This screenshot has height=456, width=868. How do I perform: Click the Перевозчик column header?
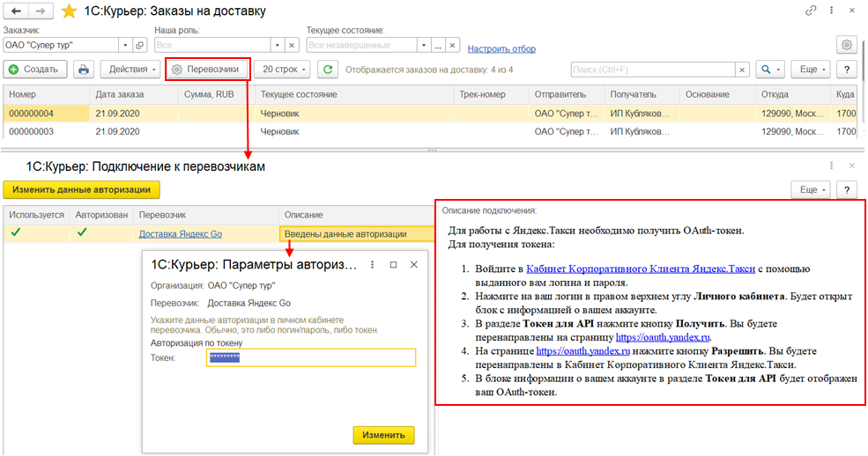(206, 215)
